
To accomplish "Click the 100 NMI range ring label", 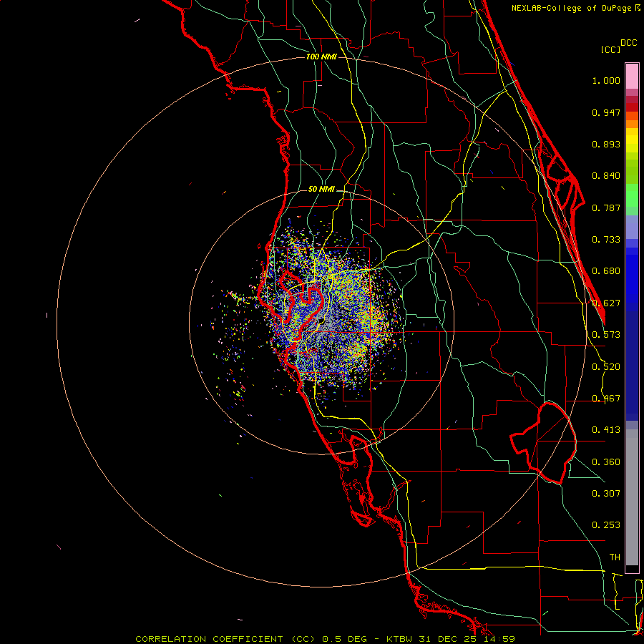I will pyautogui.click(x=321, y=57).
